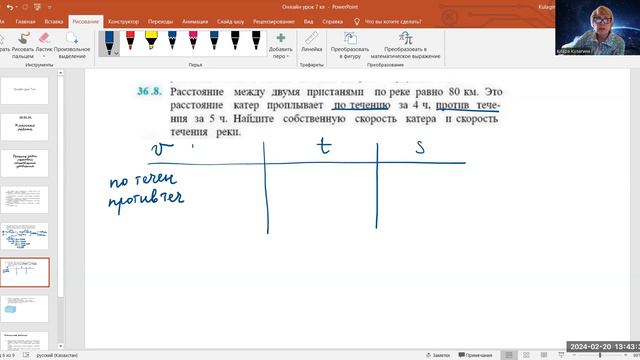
Task: Open the Слайд-шоу ribbon tab
Action: pos(231,22)
